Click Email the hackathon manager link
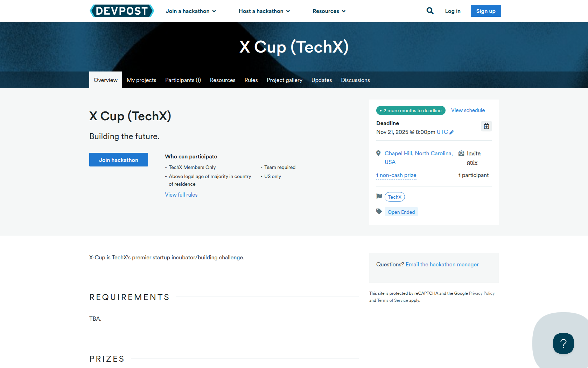 click(442, 265)
